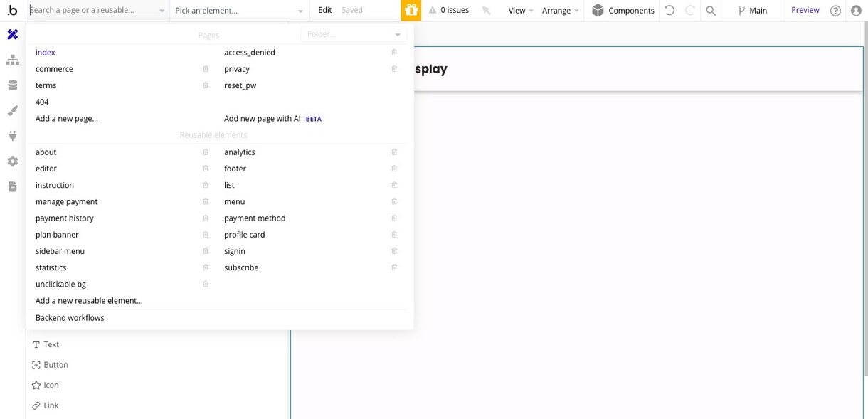The image size is (868, 419).
Task: Open the user account icon
Action: pyautogui.click(x=856, y=11)
